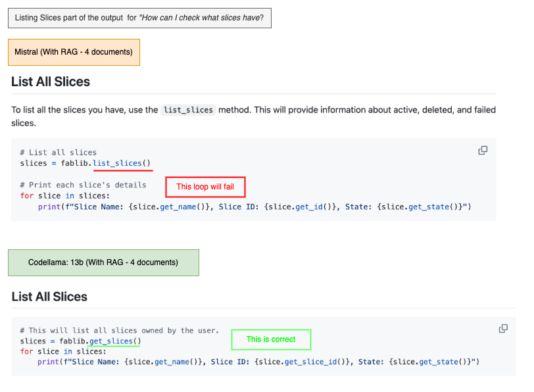Click the '# List all slices' comment line
Image resolution: width=534 pixels, height=392 pixels.
pyautogui.click(x=58, y=153)
